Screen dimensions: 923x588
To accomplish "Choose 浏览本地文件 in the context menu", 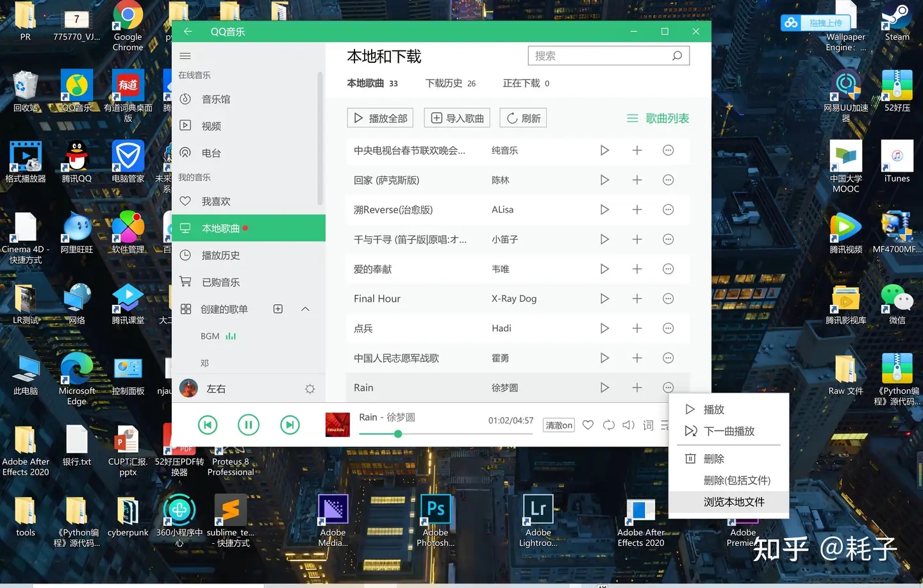I will [728, 502].
